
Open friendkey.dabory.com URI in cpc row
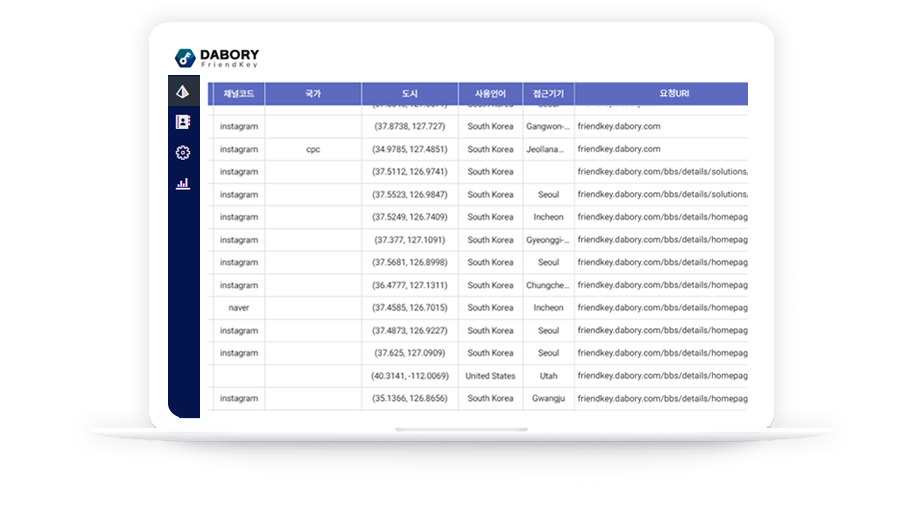point(619,149)
